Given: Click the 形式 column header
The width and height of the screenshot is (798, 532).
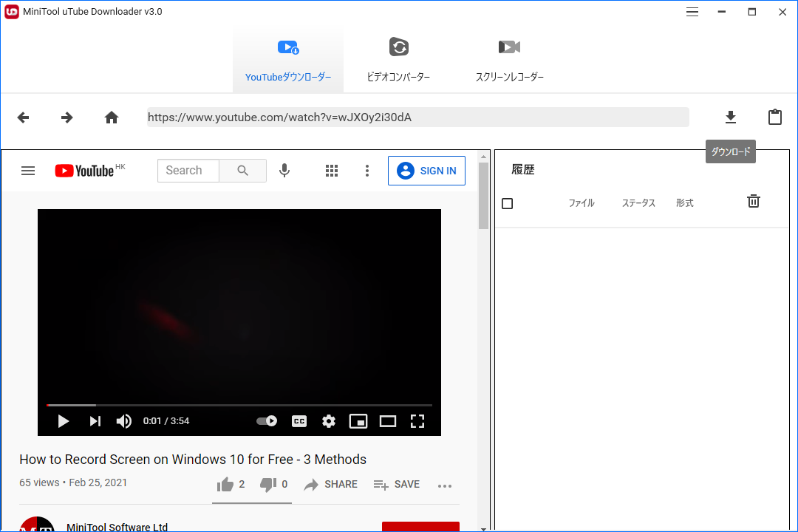Looking at the screenshot, I should coord(684,203).
